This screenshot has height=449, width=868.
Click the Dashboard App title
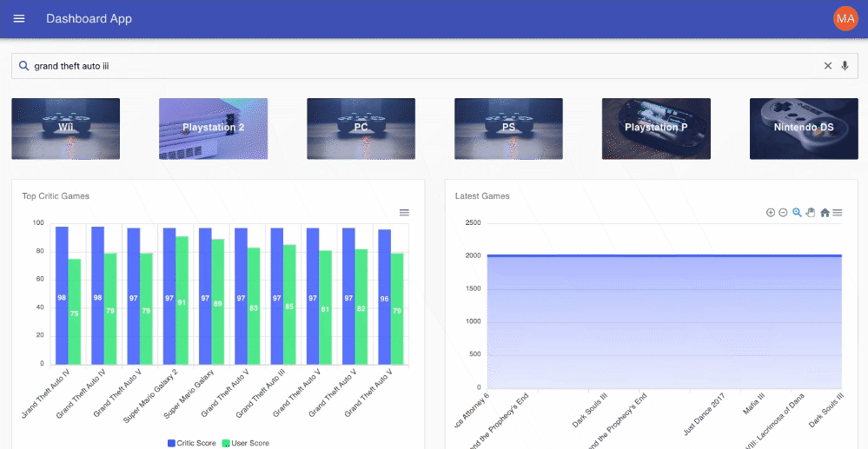click(89, 19)
